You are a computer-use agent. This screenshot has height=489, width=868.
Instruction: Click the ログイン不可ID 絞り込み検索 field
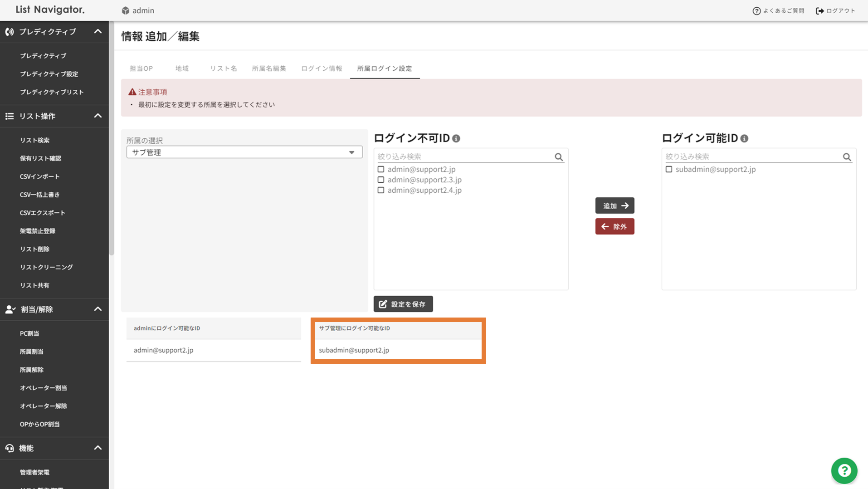[x=465, y=156]
